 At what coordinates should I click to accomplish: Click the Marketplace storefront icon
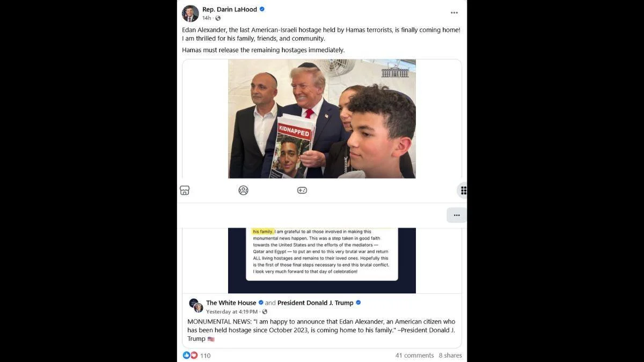[x=185, y=190]
